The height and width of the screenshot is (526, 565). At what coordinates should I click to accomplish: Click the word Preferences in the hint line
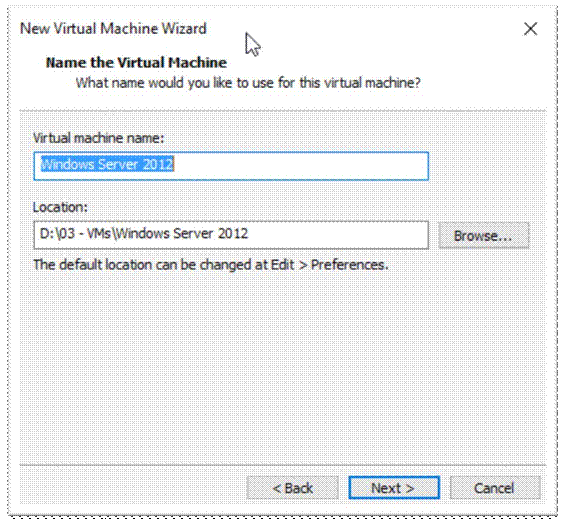(x=350, y=265)
